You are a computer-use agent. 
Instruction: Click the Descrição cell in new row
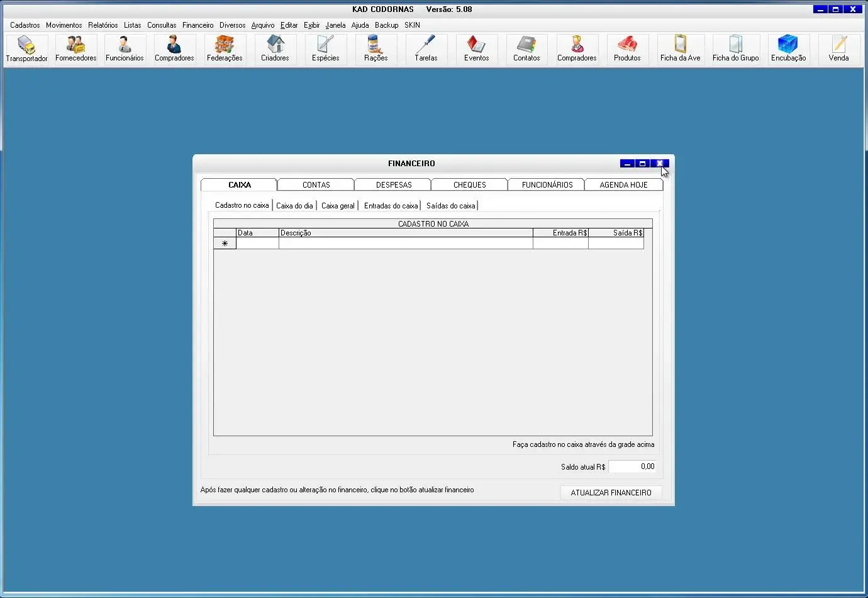[405, 244]
